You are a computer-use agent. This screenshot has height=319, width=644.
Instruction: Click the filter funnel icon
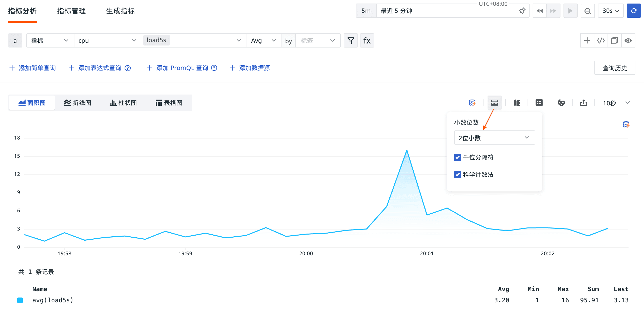click(x=351, y=40)
